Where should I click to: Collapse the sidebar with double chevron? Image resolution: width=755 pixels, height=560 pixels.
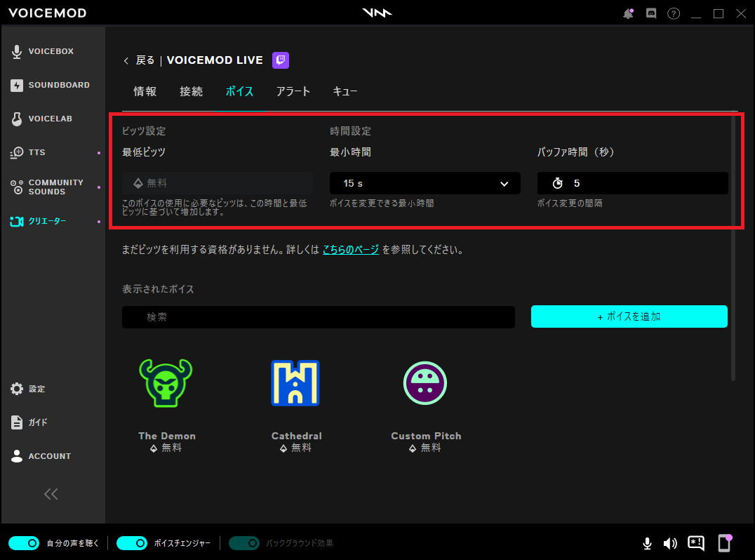click(x=51, y=493)
